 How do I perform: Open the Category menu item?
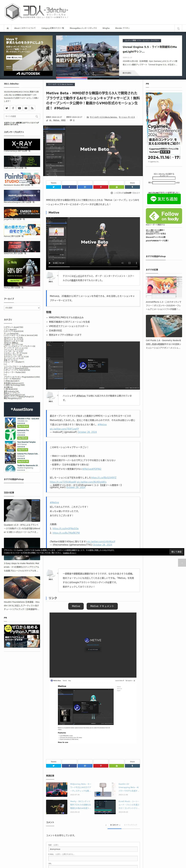pos(53,28)
